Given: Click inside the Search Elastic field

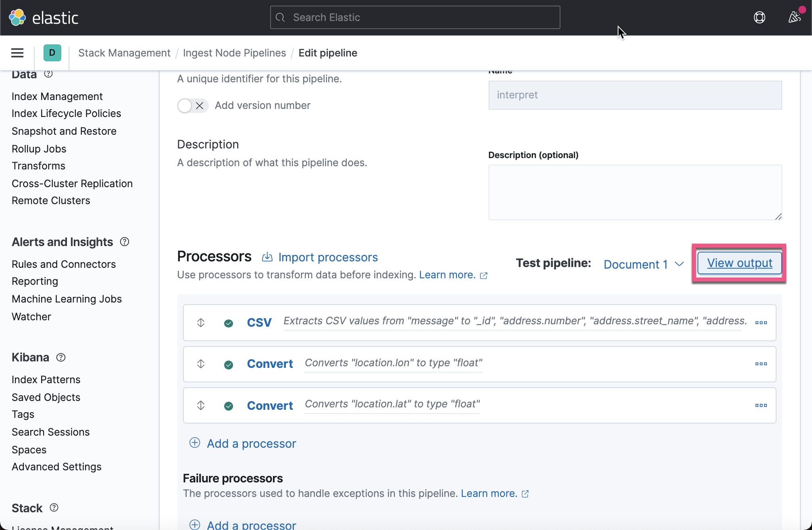Looking at the screenshot, I should click(x=414, y=17).
